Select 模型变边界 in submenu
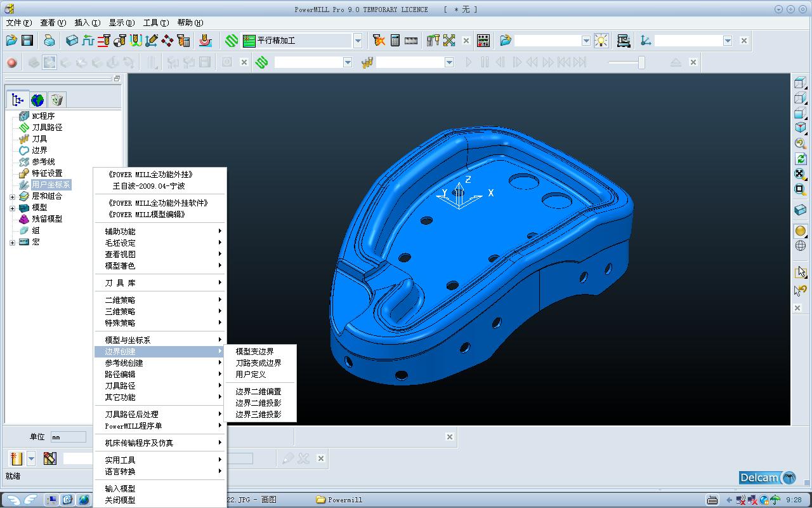812x508 pixels. click(255, 352)
